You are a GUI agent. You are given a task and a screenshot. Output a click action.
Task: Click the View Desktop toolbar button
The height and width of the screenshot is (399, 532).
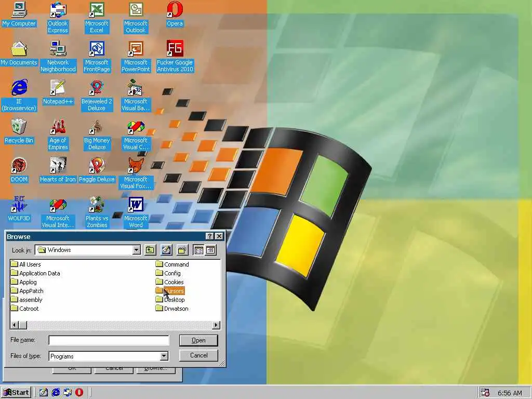click(x=166, y=250)
